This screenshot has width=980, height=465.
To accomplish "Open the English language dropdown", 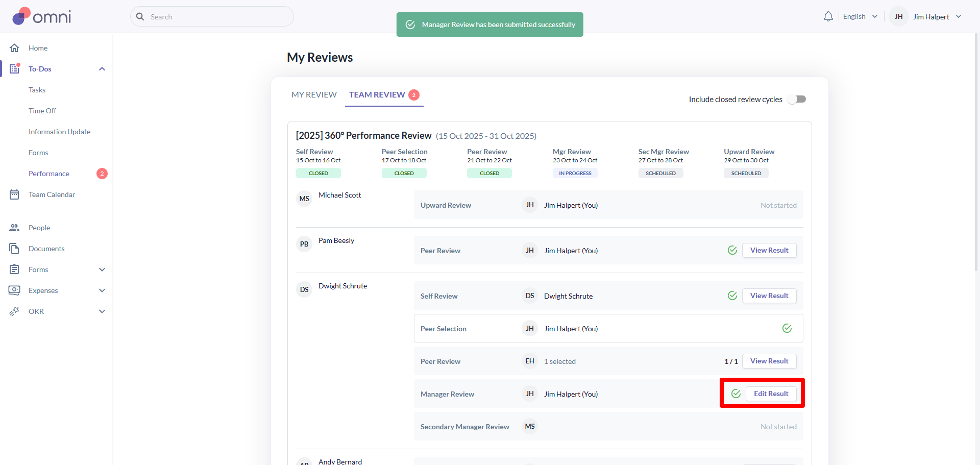I will pos(860,16).
